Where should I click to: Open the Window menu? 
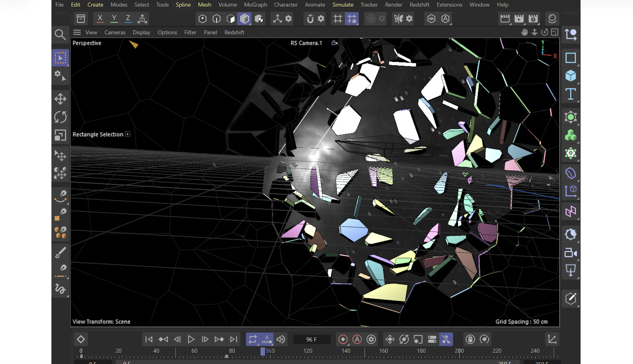click(x=479, y=5)
